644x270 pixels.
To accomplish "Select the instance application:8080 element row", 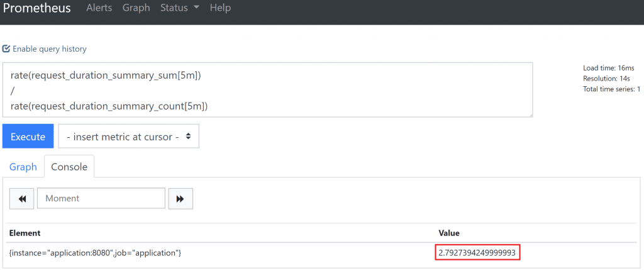I will (96, 252).
